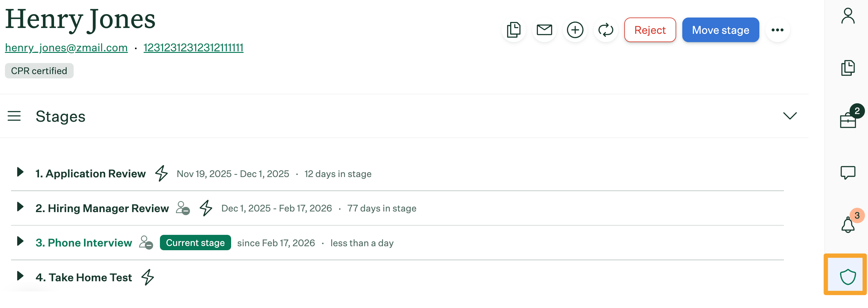Screen dimensions: 868x308
Task: Expand the Hiring Manager Review stage
Action: [x=20, y=207]
